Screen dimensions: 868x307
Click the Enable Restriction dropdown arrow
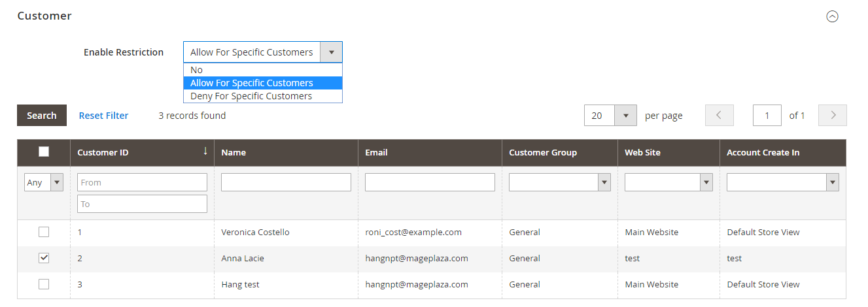331,52
